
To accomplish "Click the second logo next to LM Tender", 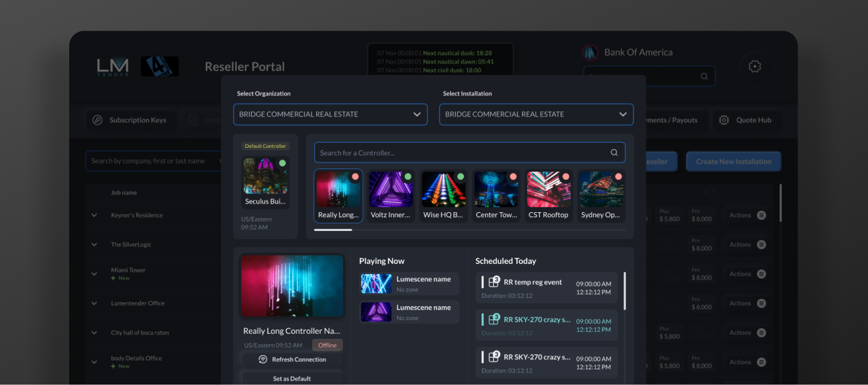I will point(160,67).
